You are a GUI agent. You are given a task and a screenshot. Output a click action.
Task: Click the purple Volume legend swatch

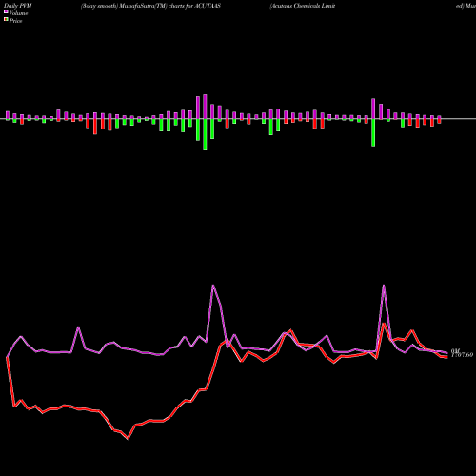[6, 11]
